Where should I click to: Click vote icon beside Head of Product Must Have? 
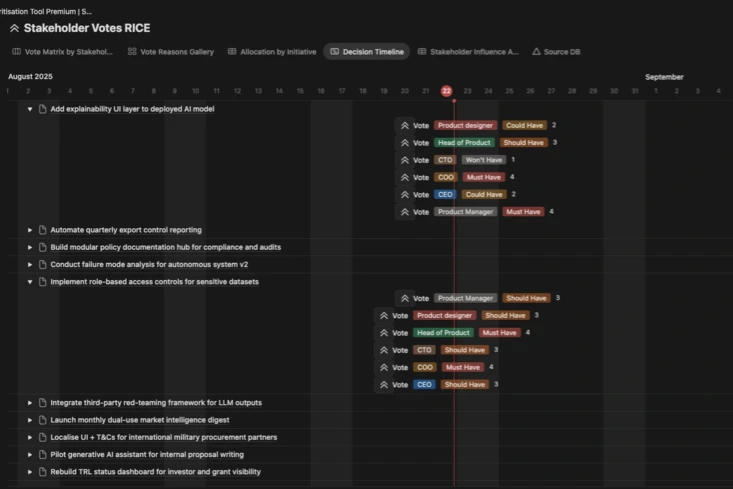(x=383, y=333)
